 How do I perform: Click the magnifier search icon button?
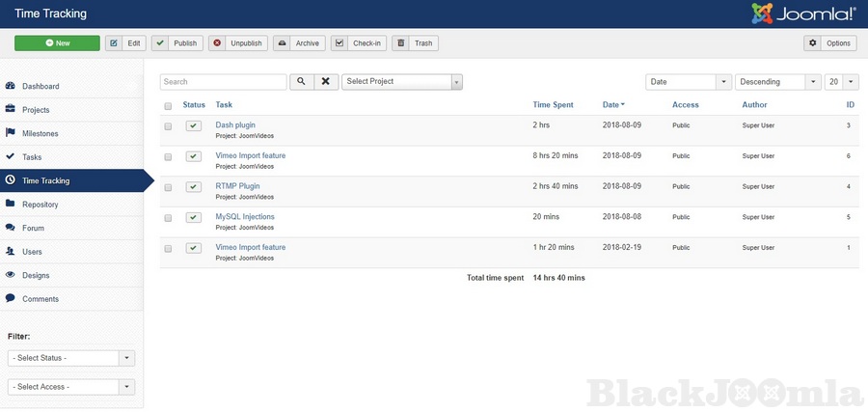point(301,82)
